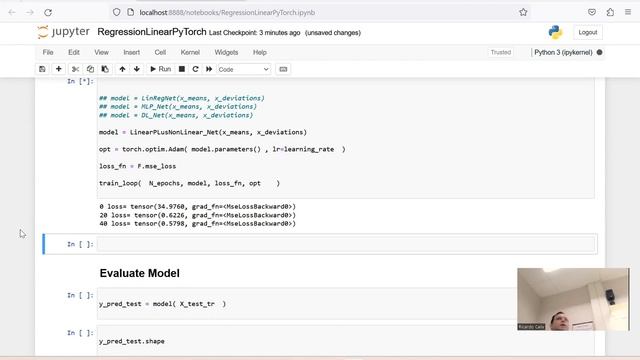The width and height of the screenshot is (640, 360).
Task: Go back with the browser back arrow
Action: pos(12,12)
